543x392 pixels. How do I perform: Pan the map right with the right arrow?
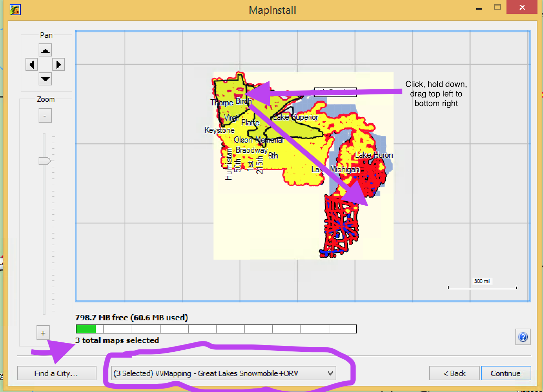pyautogui.click(x=59, y=64)
